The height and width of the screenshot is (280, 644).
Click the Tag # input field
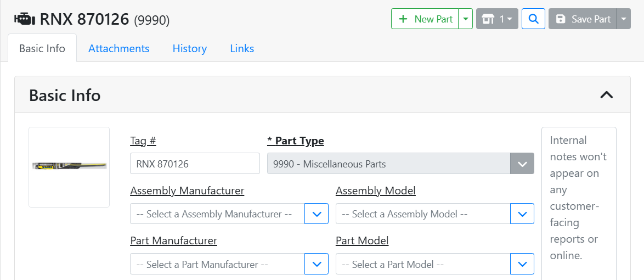click(x=195, y=164)
